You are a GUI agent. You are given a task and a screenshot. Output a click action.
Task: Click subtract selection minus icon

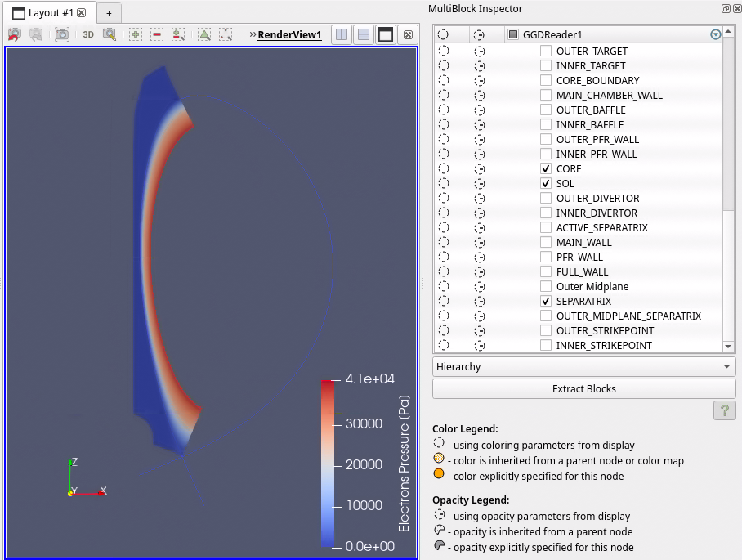click(x=157, y=34)
